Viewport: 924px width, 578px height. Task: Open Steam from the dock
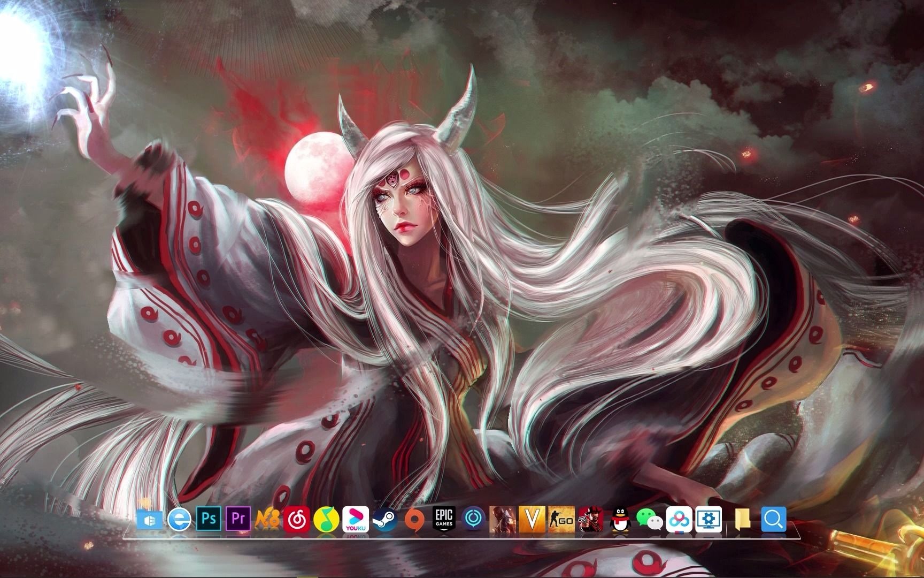click(385, 520)
